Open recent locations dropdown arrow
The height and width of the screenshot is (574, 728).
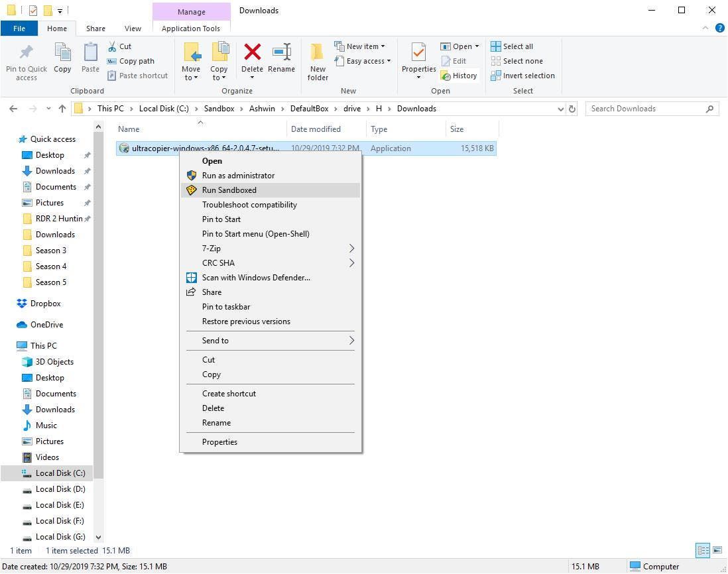(48, 109)
